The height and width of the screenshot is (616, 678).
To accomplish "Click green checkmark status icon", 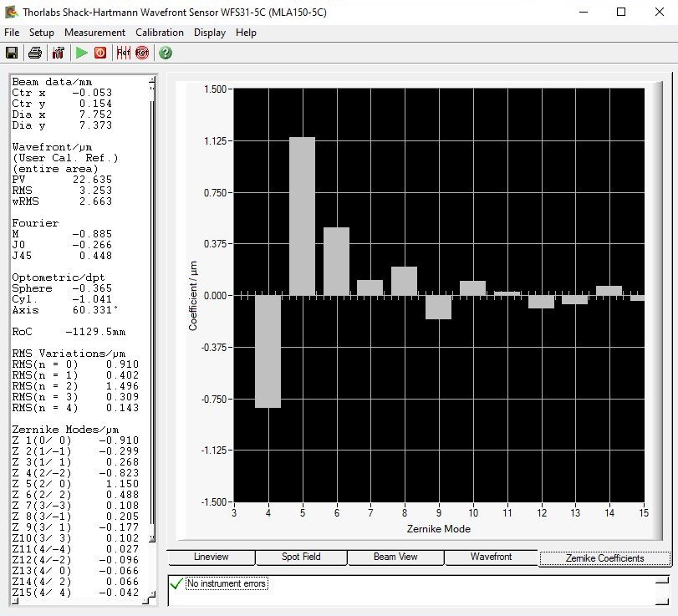I will pyautogui.click(x=176, y=584).
